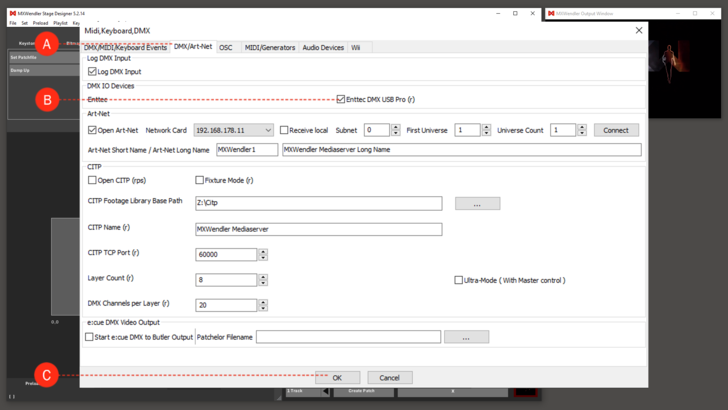Uncheck Enttec DMX USB Pro checkbox
The image size is (728, 410).
(341, 99)
